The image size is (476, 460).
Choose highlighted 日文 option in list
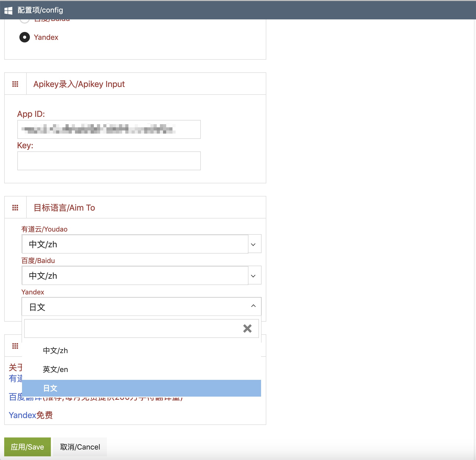[x=142, y=388]
